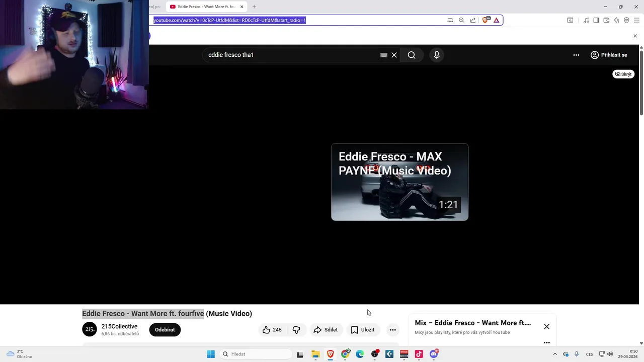Switch to the partially visible left tab

[156, 7]
